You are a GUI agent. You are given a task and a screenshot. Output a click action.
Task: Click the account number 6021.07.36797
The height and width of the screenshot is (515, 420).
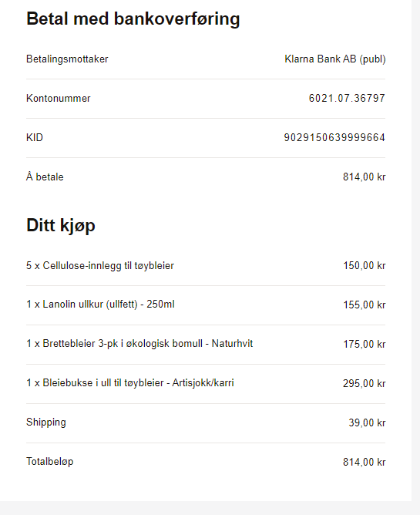click(347, 98)
